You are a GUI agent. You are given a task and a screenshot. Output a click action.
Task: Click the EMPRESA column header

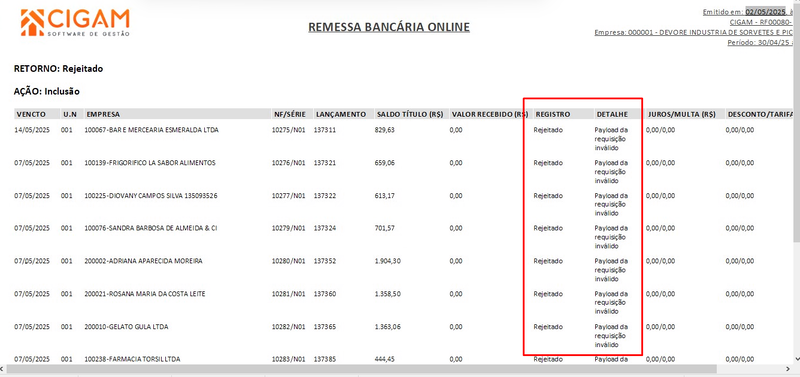click(x=103, y=114)
